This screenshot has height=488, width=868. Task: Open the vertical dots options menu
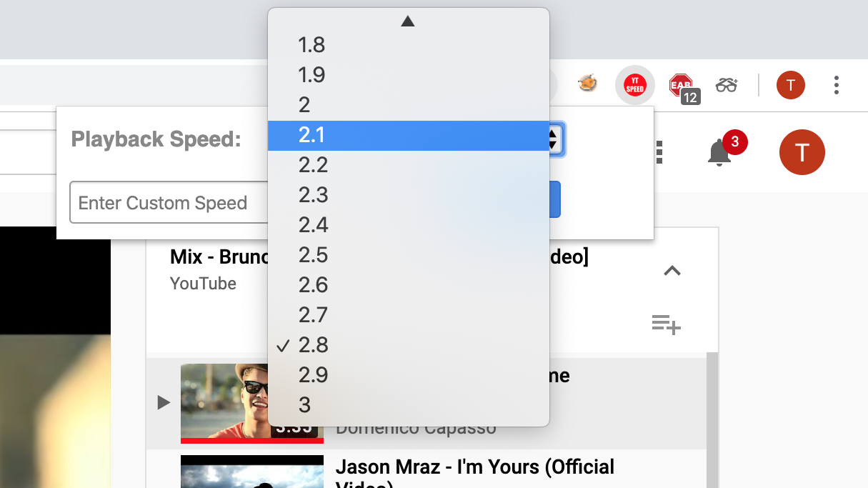click(659, 151)
